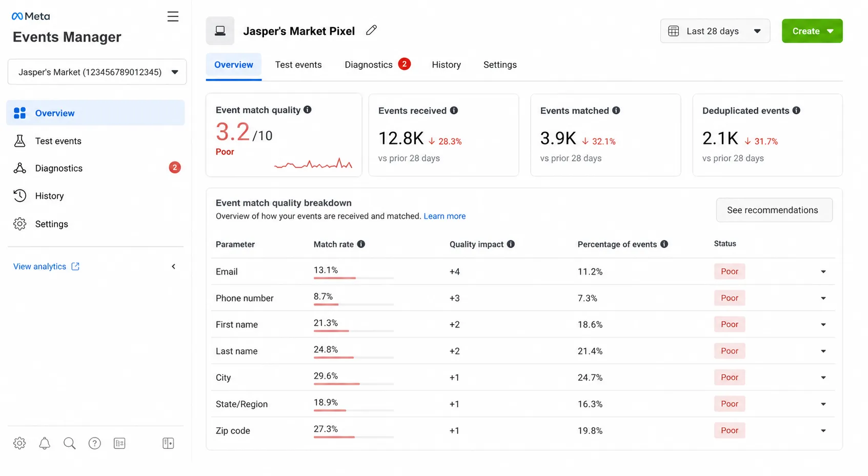Click the City match rate progress bar
Viewport: 868px width, 476px height.
pos(354,384)
